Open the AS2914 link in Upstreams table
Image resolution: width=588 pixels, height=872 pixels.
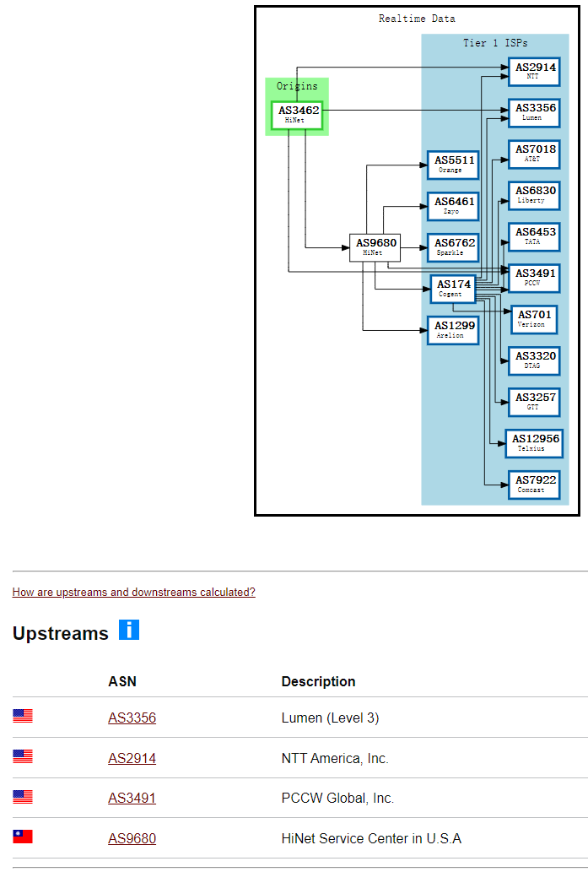tap(132, 758)
